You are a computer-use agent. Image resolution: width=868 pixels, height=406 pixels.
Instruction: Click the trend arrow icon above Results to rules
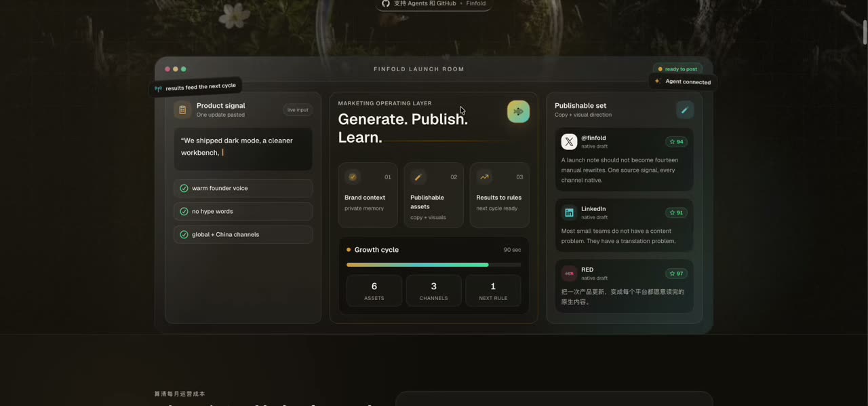point(484,177)
